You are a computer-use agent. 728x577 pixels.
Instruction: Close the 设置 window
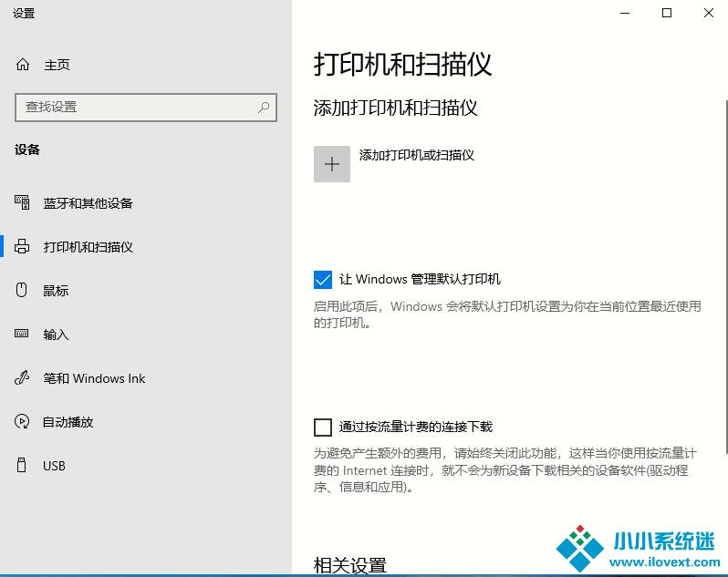[x=709, y=13]
